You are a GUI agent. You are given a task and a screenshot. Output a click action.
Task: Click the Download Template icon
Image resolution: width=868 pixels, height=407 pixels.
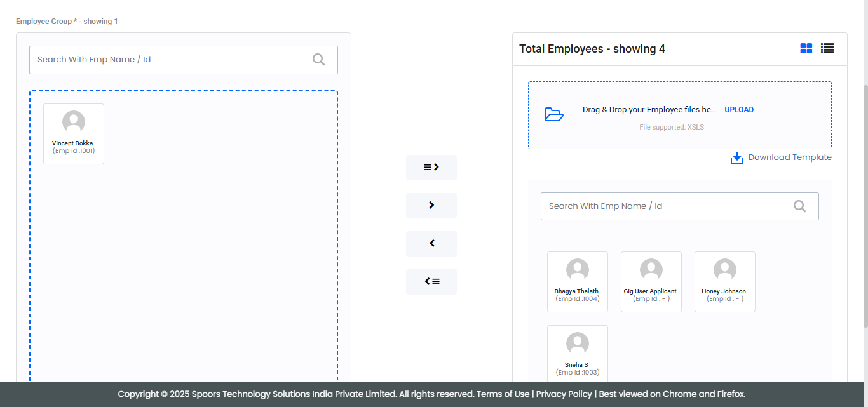click(736, 158)
